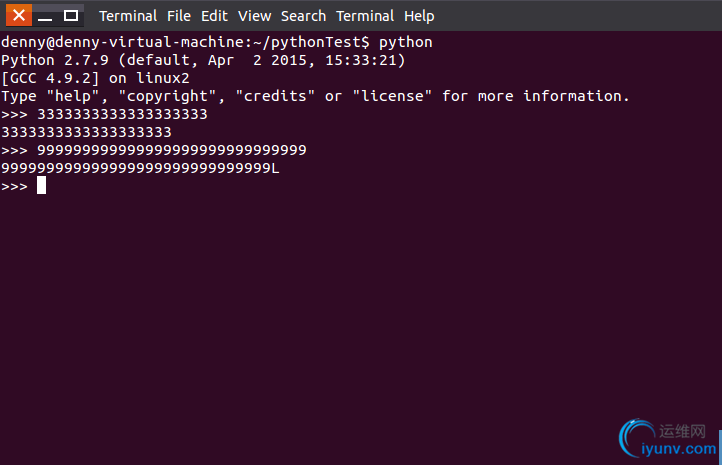Open the View menu

click(254, 16)
